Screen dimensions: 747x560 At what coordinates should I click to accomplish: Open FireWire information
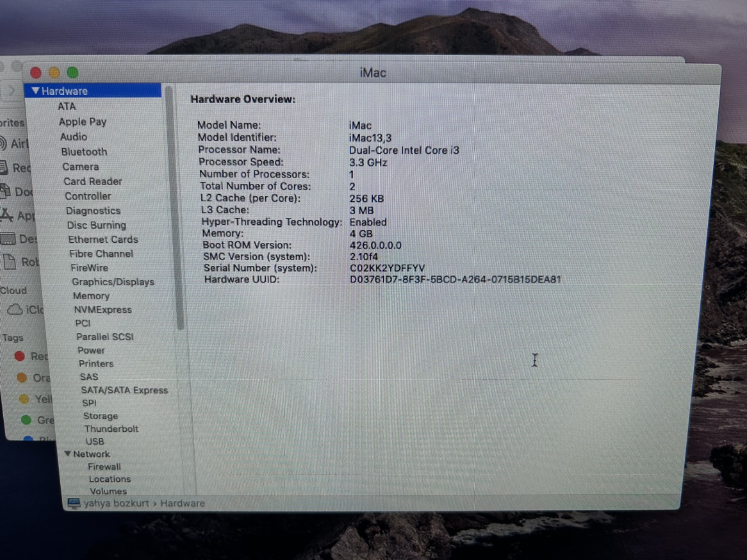pyautogui.click(x=89, y=268)
